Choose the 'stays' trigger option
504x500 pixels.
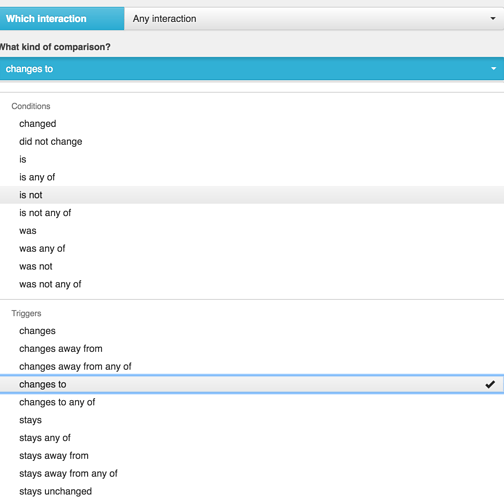coord(252,420)
